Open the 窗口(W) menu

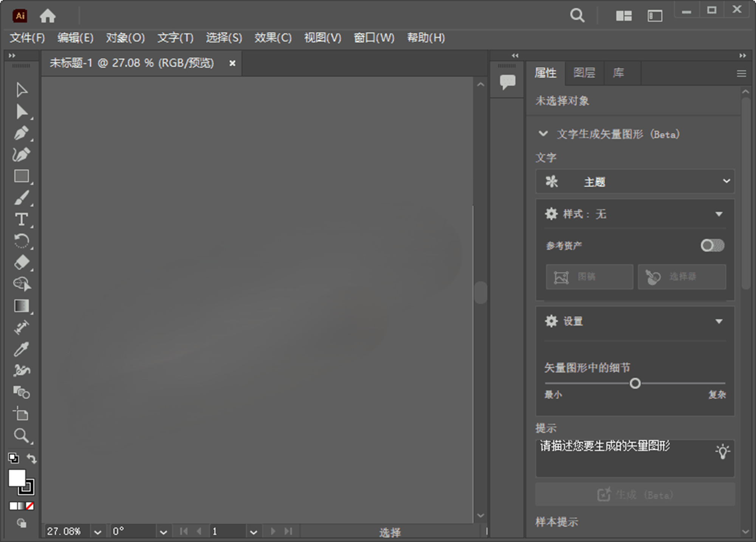pos(374,38)
